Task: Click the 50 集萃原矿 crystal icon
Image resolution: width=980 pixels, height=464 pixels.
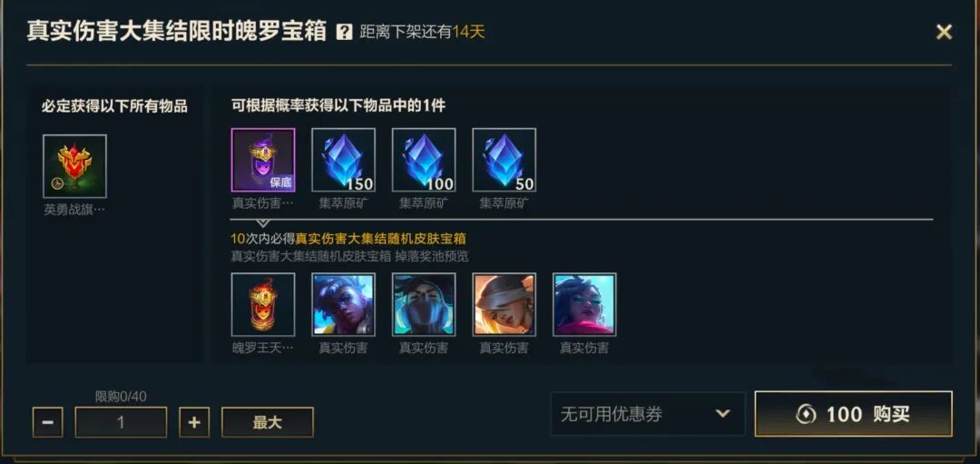Action: pyautogui.click(x=504, y=160)
